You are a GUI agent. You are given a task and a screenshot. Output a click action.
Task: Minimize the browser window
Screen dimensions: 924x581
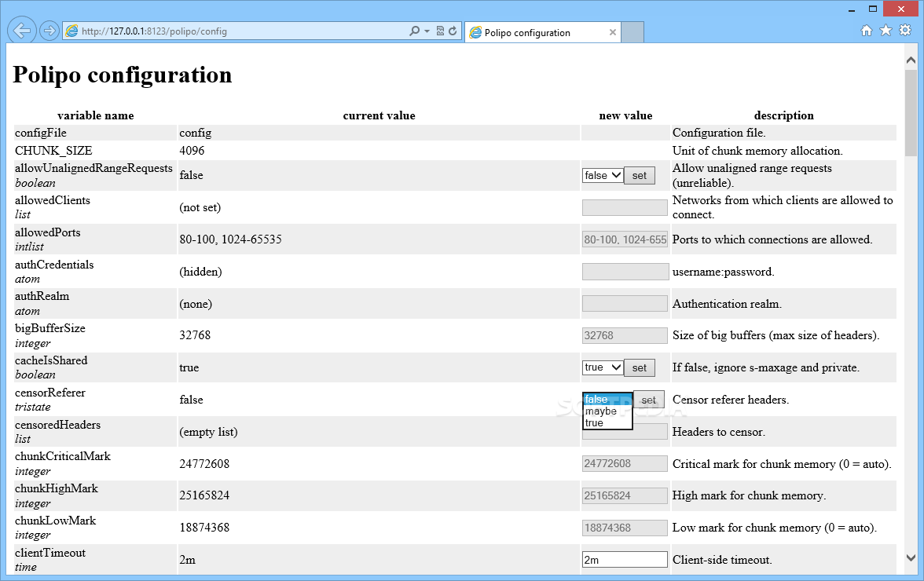[x=852, y=9]
